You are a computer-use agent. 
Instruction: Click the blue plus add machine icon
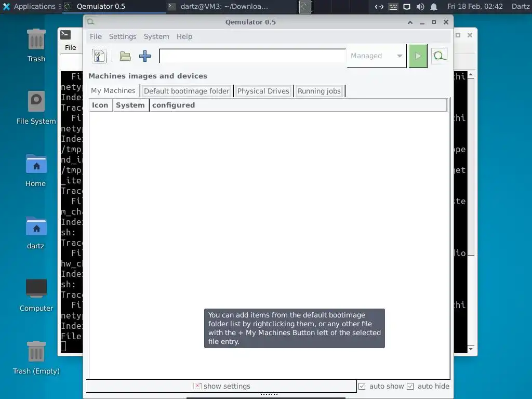pyautogui.click(x=145, y=56)
